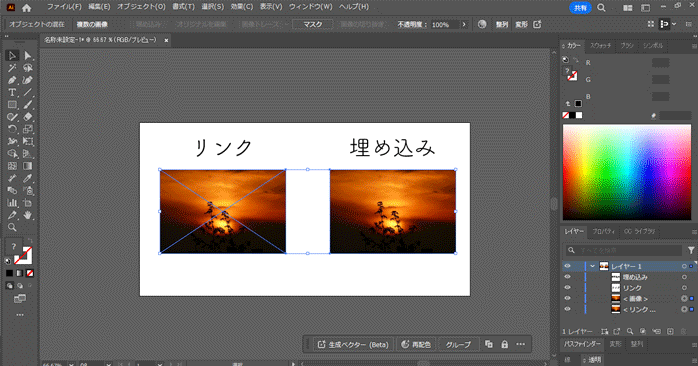The height and width of the screenshot is (366, 698).
Task: Select the Line Segment tool
Action: [x=28, y=92]
